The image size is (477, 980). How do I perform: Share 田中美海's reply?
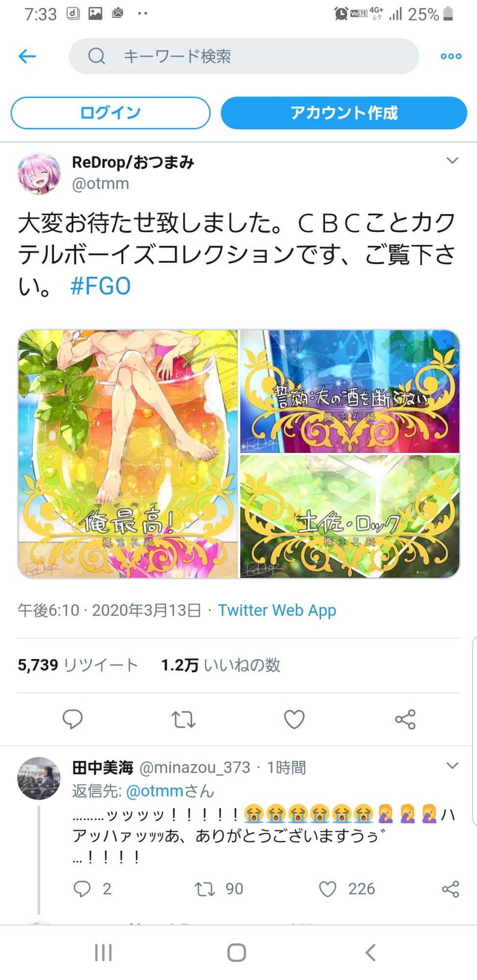pos(451,889)
